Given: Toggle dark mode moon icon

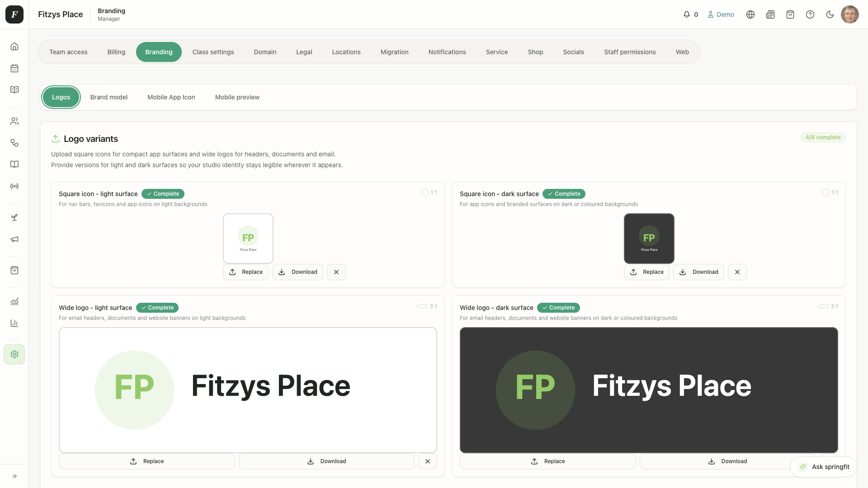Looking at the screenshot, I should pos(830,14).
